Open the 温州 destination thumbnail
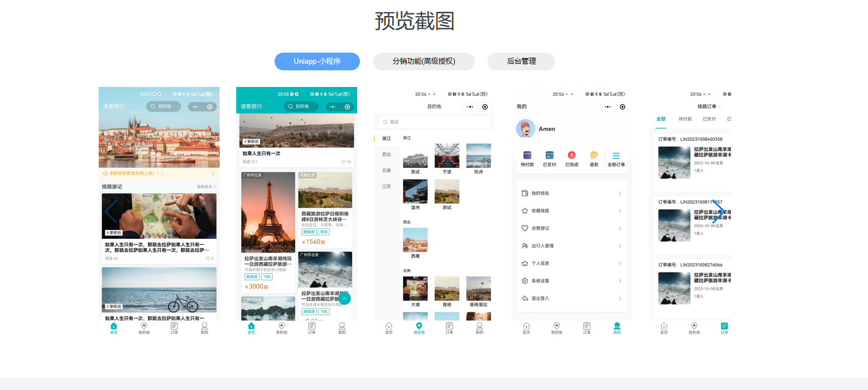The height and width of the screenshot is (390, 868). (x=415, y=191)
